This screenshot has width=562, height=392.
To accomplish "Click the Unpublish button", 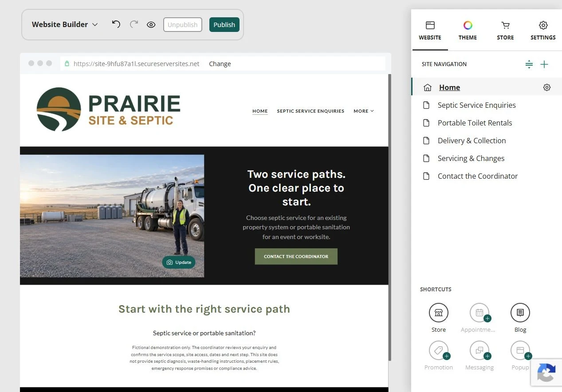I will pyautogui.click(x=183, y=24).
